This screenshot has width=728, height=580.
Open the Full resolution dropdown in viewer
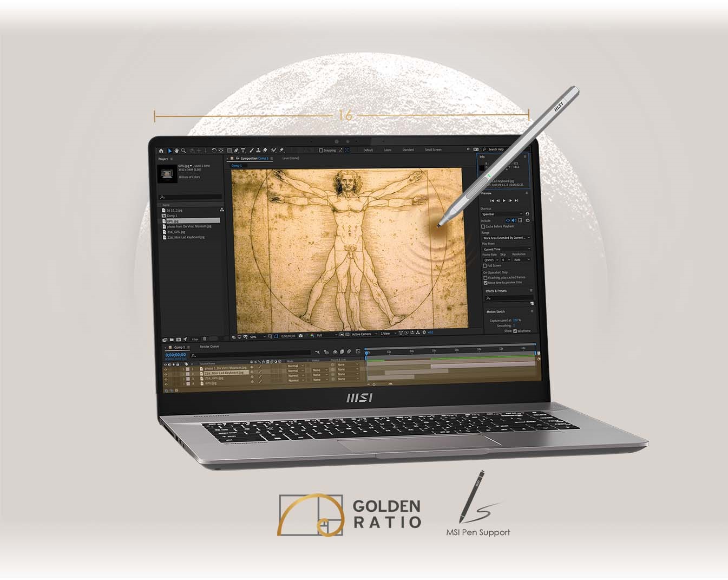326,335
